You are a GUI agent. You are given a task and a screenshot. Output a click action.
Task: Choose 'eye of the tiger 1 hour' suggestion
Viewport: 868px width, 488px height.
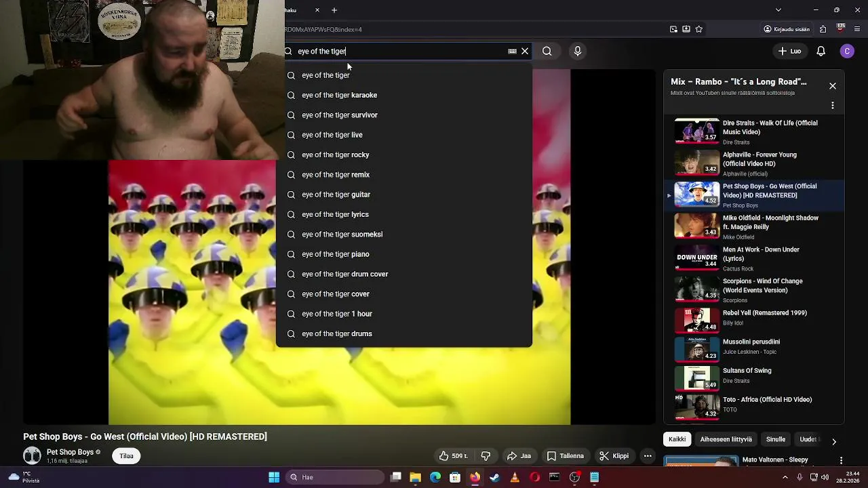403,314
